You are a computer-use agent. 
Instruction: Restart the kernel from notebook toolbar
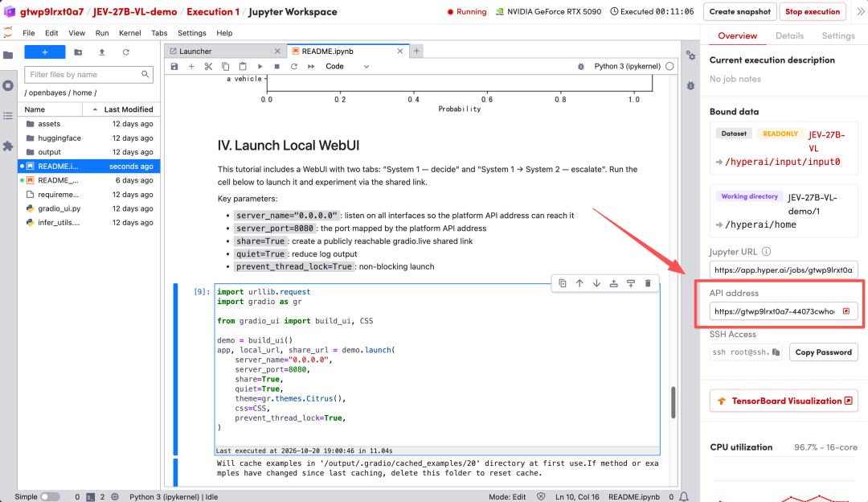point(294,67)
